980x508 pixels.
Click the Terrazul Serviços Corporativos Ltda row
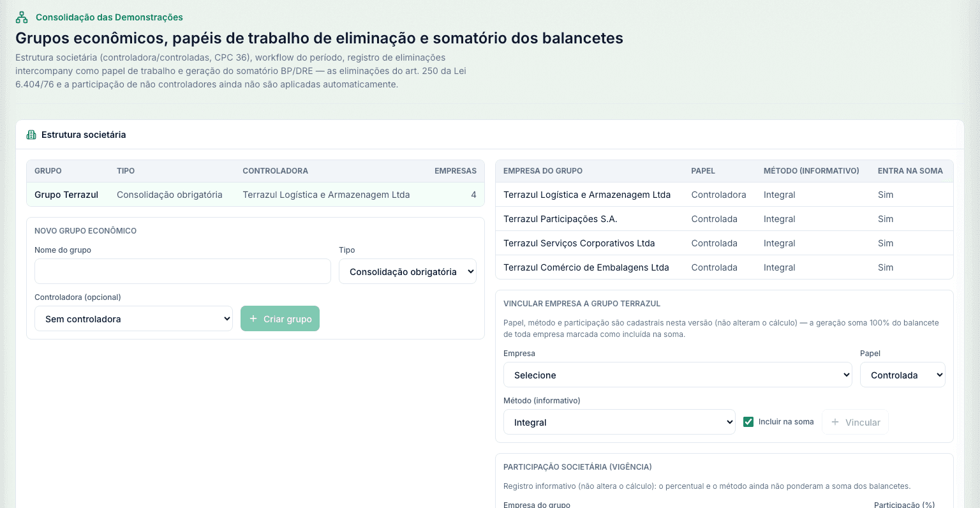[724, 243]
